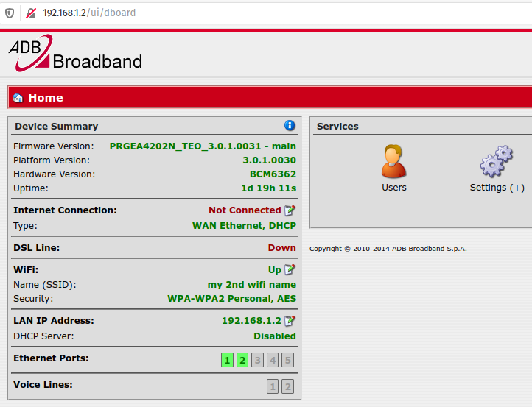Click the Users label
The image size is (532, 407).
394,188
